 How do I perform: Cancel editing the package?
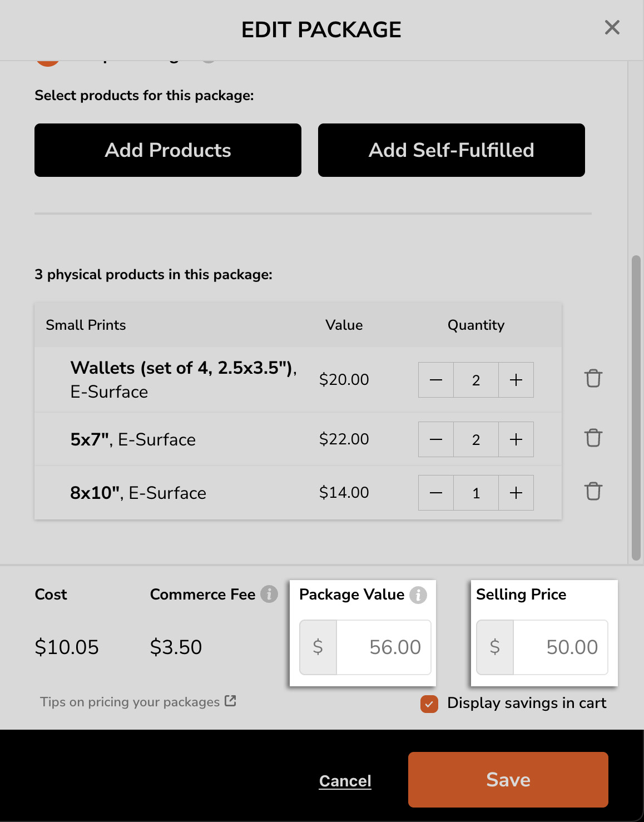[x=345, y=780]
